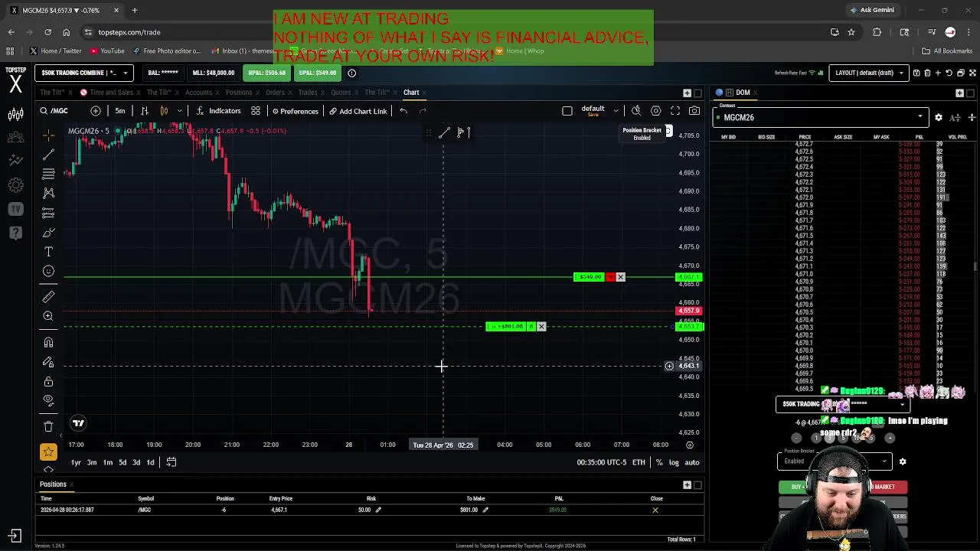Toggle the ETH session setting
This screenshot has width=980, height=551.
[639, 462]
